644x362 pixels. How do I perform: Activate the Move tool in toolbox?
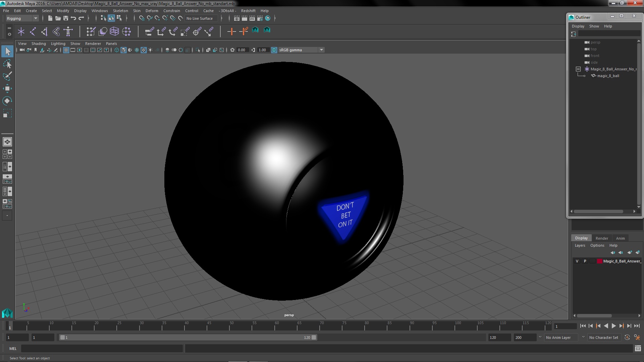coord(7,88)
